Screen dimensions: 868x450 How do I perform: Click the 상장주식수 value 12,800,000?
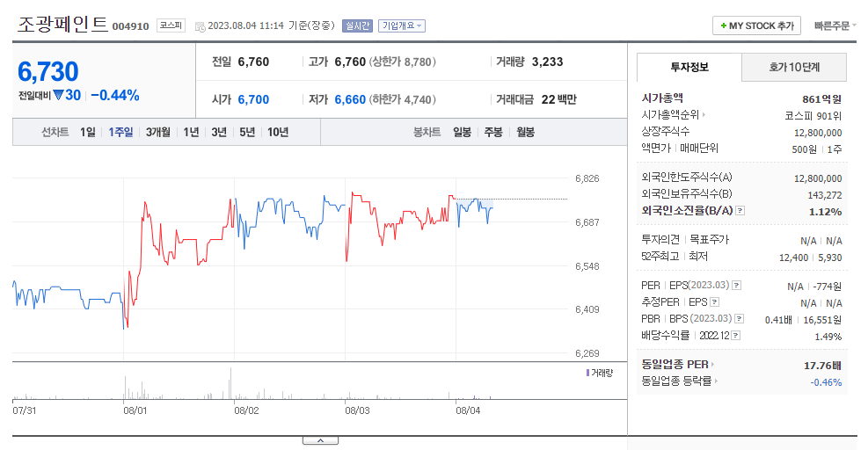point(818,133)
